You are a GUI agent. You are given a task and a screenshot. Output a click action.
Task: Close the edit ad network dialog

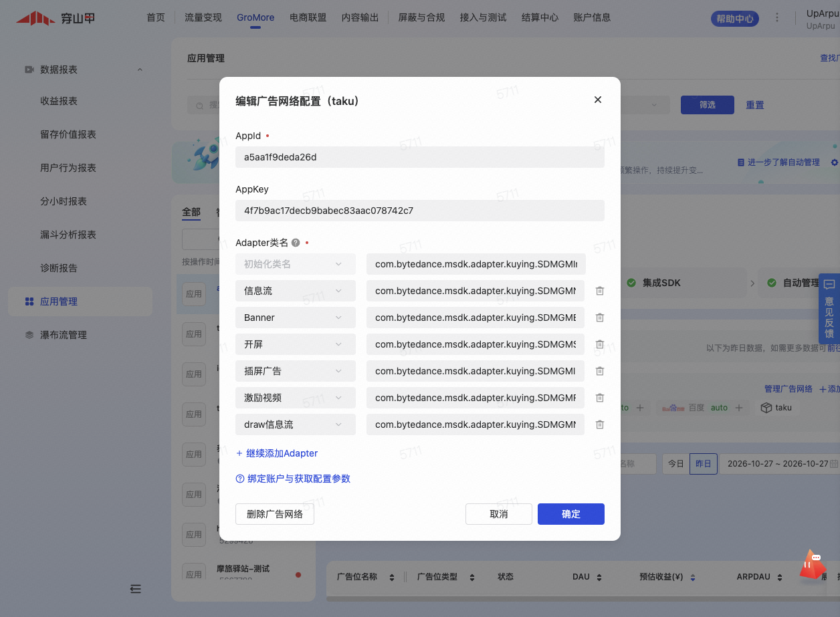coord(598,100)
